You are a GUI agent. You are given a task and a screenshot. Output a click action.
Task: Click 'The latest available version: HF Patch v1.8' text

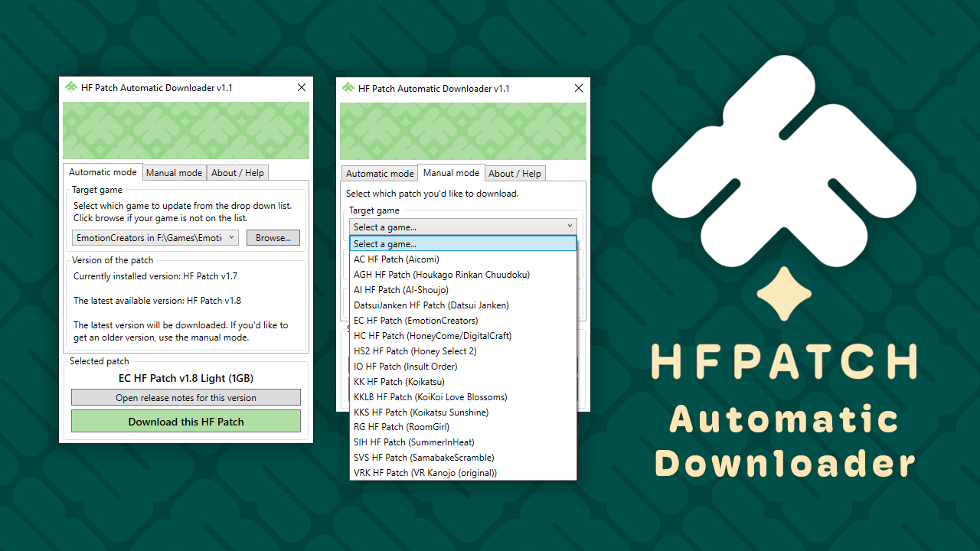[157, 301]
